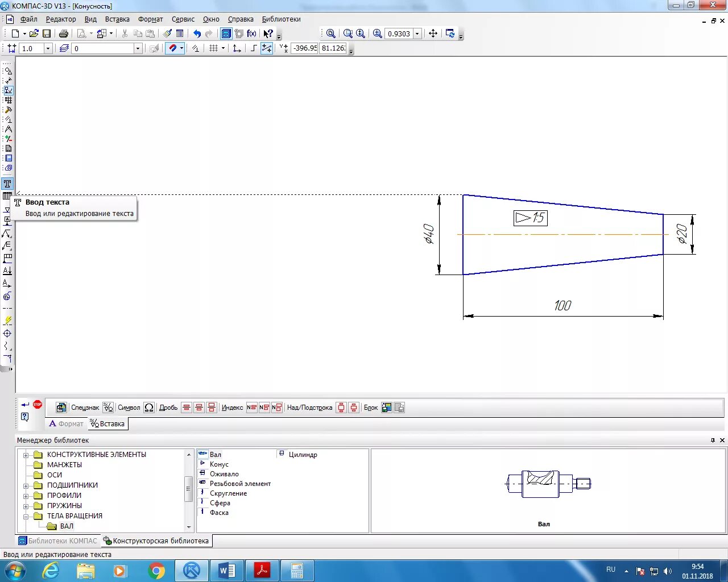
Task: Click the pan/move view icon
Action: pos(433,34)
